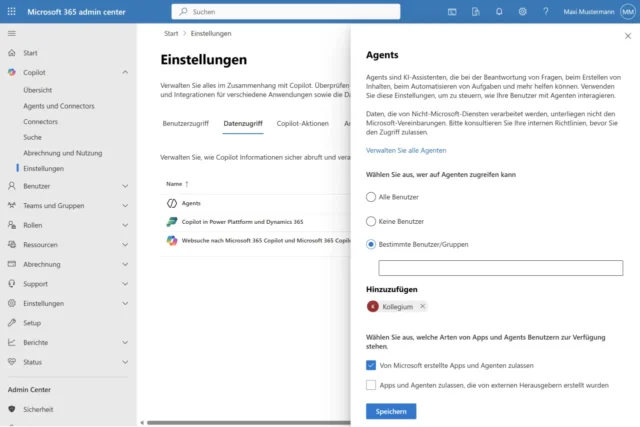Click the Start home icon in sidebar
The image size is (640, 427).
point(12,53)
